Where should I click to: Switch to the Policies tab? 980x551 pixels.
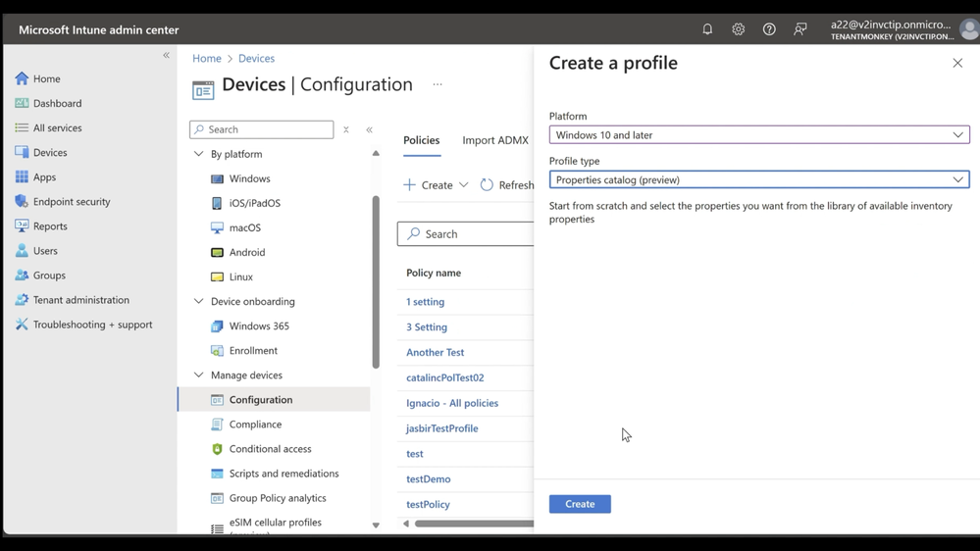click(x=421, y=140)
